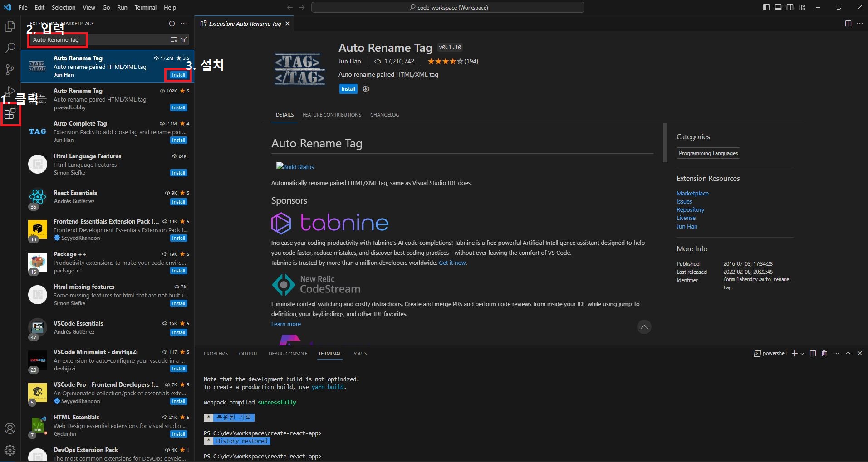The height and width of the screenshot is (462, 868).
Task: Open the Repository resource link
Action: click(x=690, y=209)
